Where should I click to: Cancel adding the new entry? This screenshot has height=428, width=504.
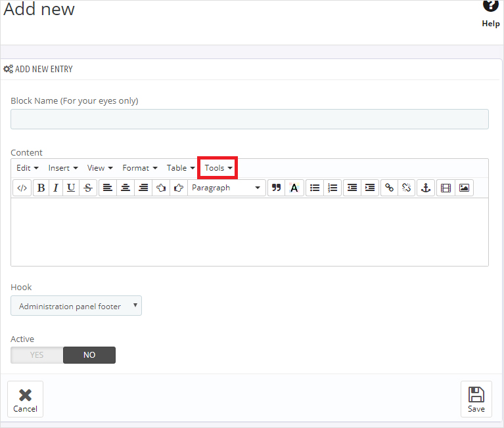[25, 399]
